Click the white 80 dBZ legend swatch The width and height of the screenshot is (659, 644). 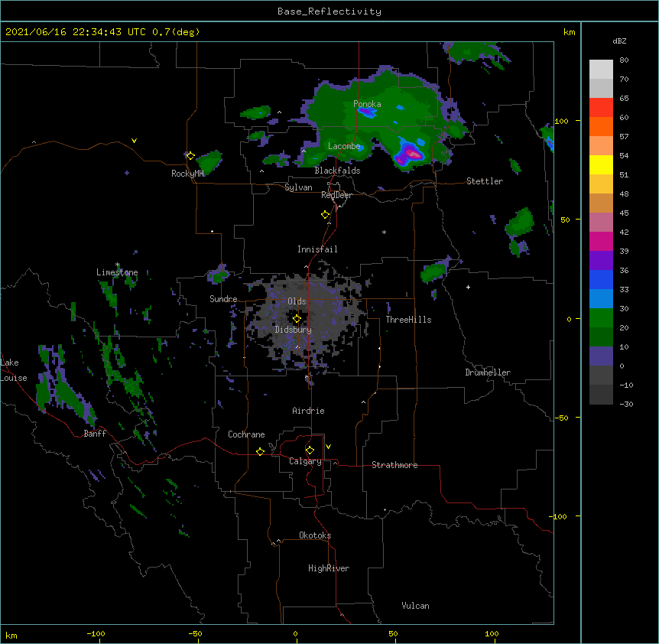point(601,70)
